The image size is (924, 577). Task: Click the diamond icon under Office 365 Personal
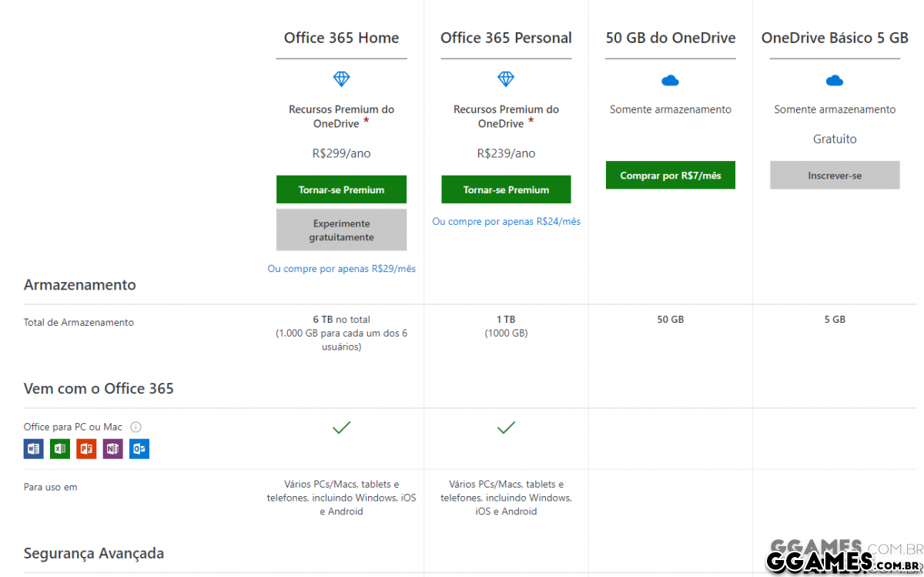click(x=506, y=79)
